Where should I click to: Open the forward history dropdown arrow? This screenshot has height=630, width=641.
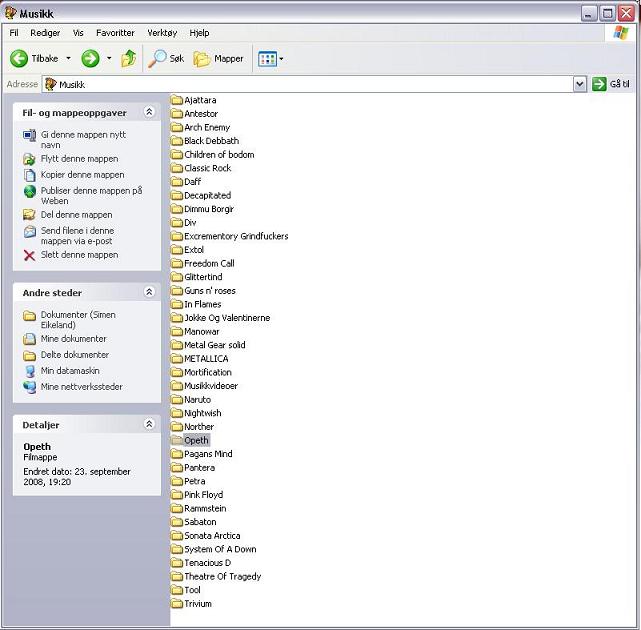(109, 58)
